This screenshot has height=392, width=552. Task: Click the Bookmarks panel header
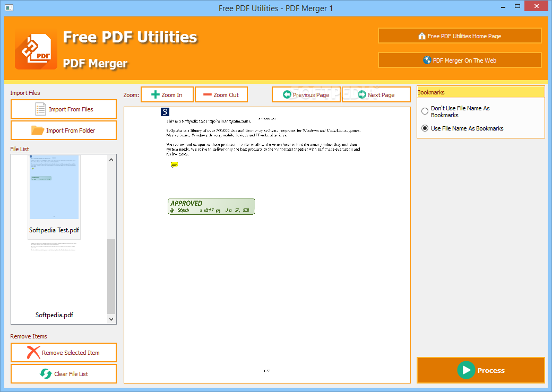click(x=481, y=92)
